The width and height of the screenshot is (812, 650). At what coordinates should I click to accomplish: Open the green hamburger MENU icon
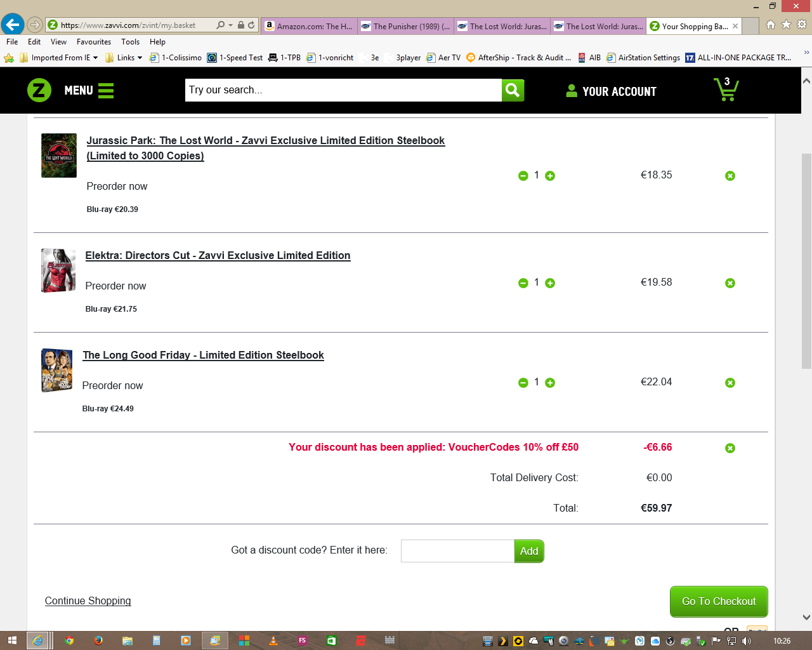click(106, 91)
